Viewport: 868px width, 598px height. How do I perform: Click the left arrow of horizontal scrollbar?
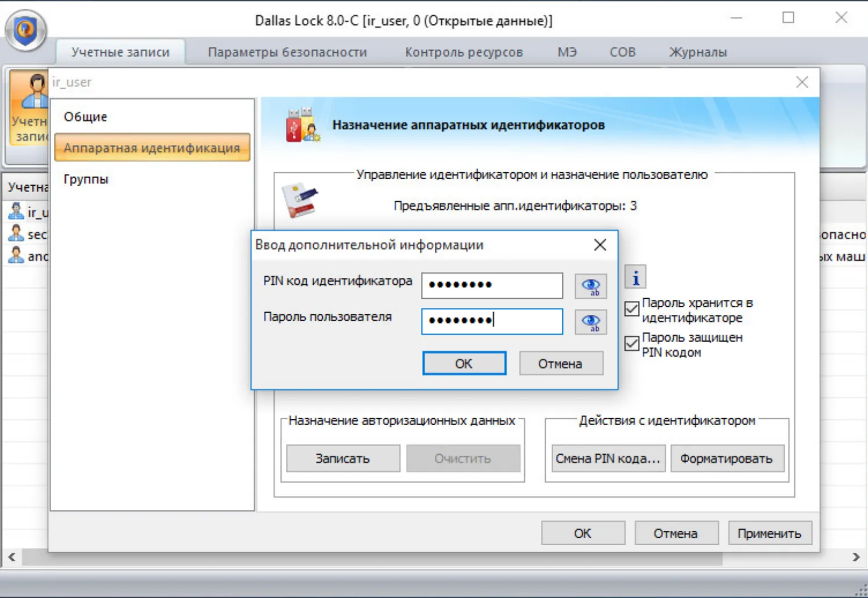click(12, 557)
